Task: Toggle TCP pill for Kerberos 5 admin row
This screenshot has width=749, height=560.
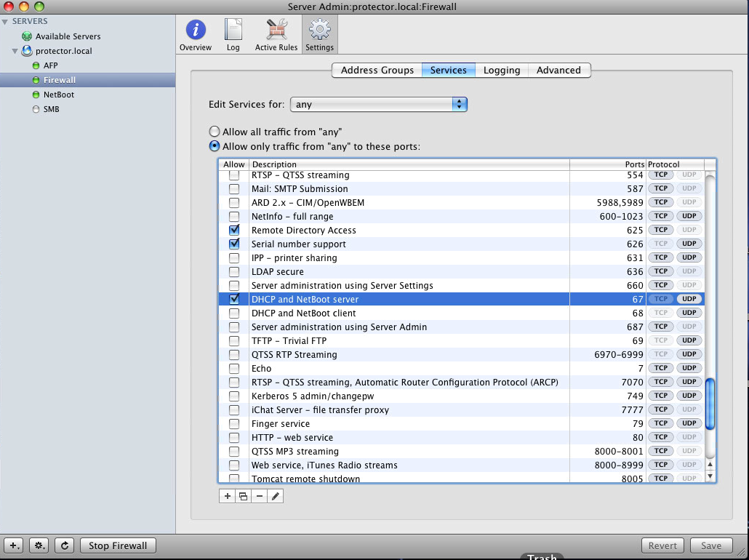Action: point(660,396)
